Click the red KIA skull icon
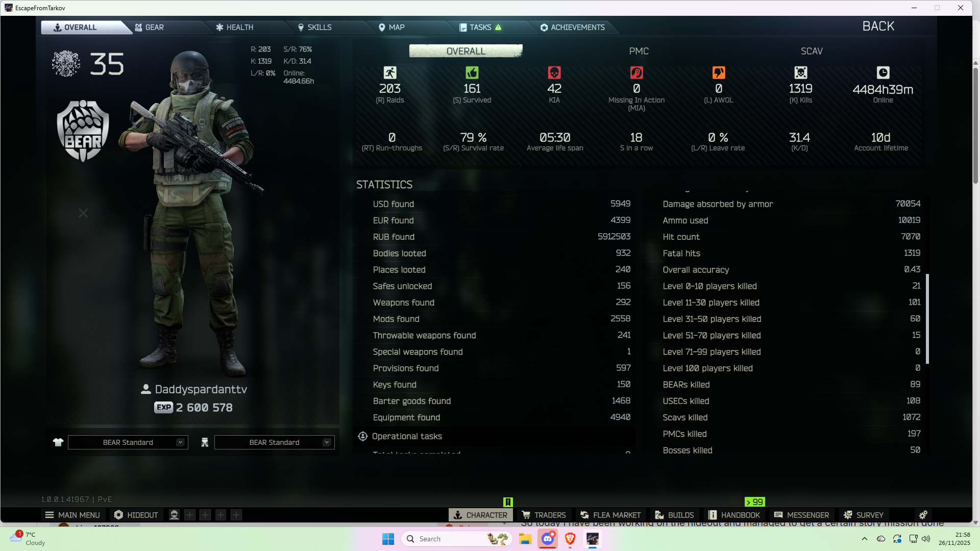The width and height of the screenshot is (980, 551). tap(554, 72)
